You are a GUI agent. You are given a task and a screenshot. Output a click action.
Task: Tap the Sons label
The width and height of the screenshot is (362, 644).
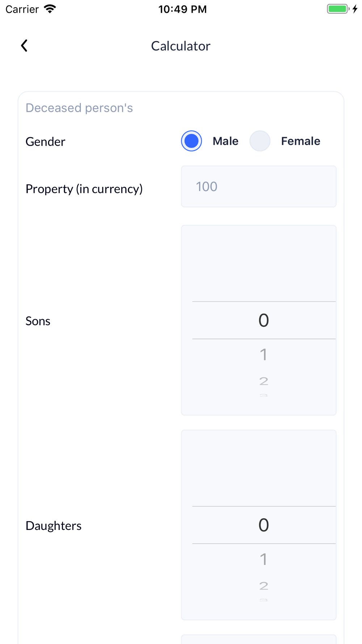click(38, 321)
